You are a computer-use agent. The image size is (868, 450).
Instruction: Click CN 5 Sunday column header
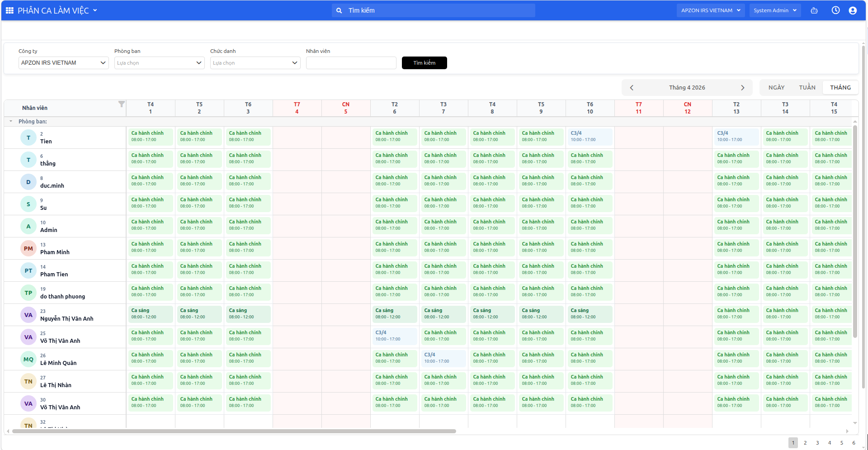[x=346, y=108]
